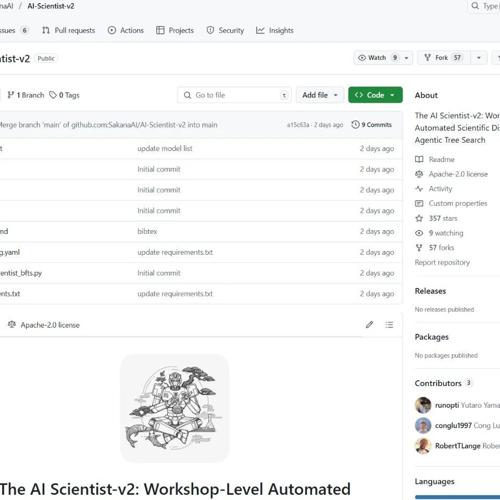Open the Add file dropdown
The height and width of the screenshot is (500, 500).
320,95
